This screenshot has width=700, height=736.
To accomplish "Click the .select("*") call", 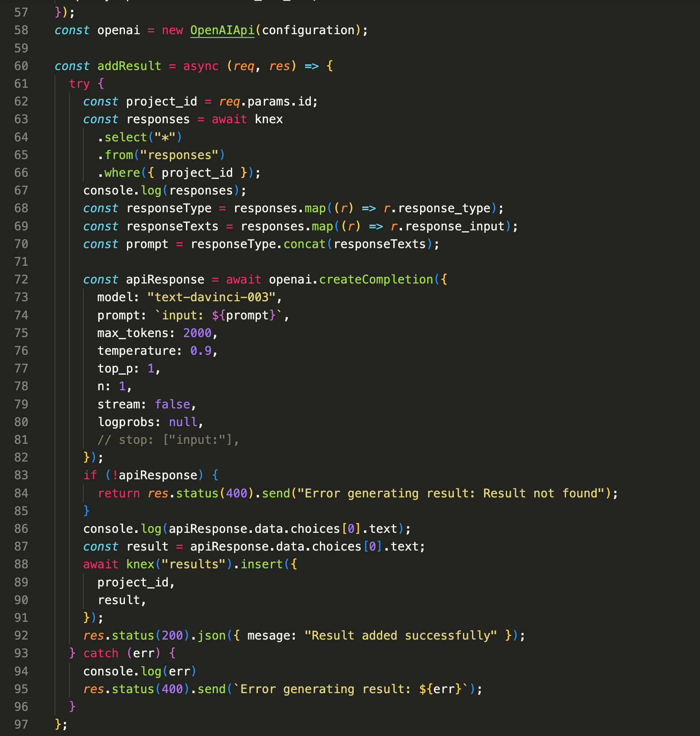I will [x=140, y=137].
